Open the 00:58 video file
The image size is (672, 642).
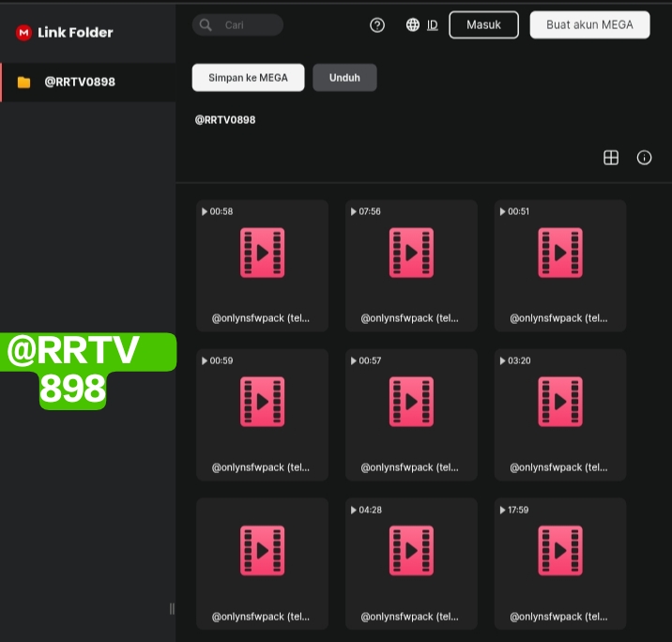(262, 266)
